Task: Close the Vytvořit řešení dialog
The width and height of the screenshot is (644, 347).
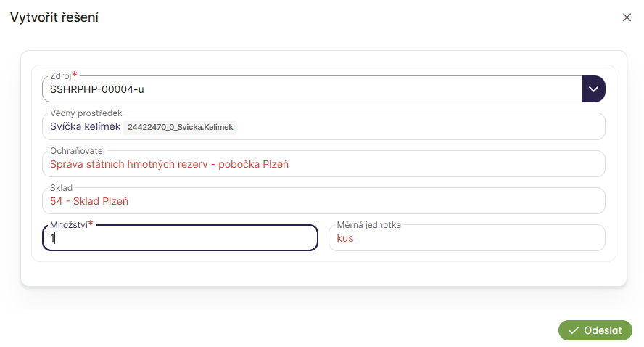Action: coord(627,17)
